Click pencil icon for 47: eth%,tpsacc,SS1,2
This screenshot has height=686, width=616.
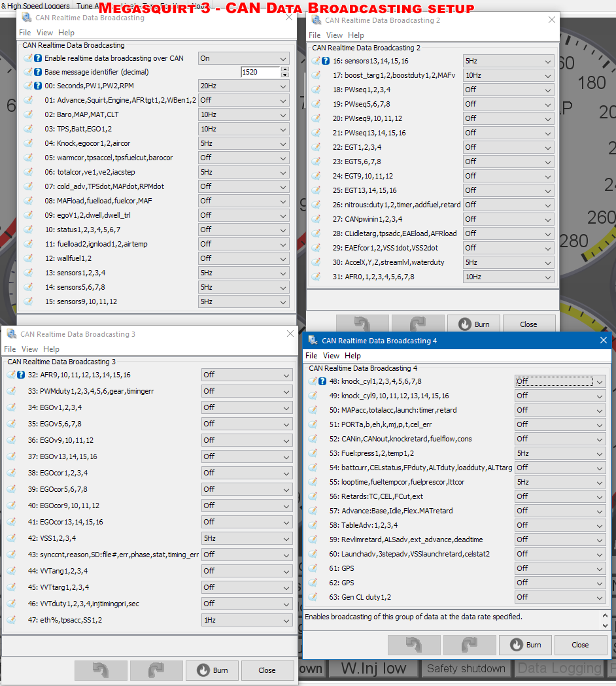(x=11, y=620)
